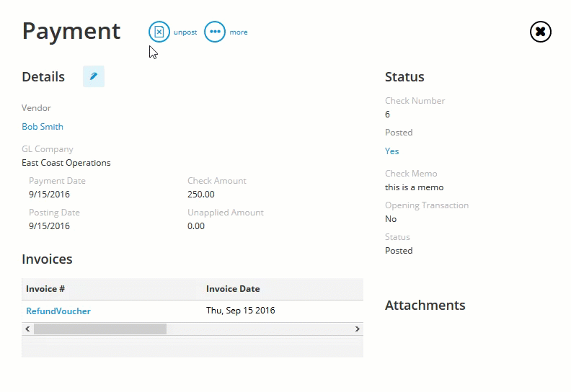Close the Payment dialog with X icon
The height and width of the screenshot is (392, 571).
tap(541, 32)
